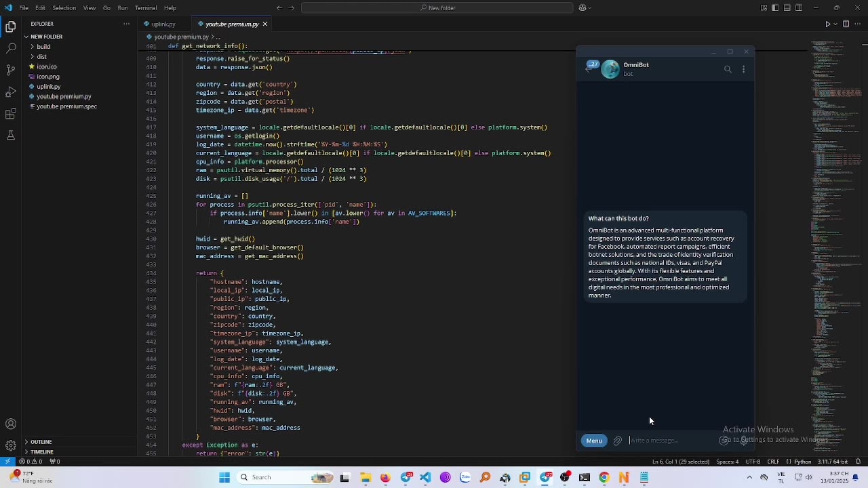
Task: Click the Menu button in the bot chat
Action: tap(594, 441)
